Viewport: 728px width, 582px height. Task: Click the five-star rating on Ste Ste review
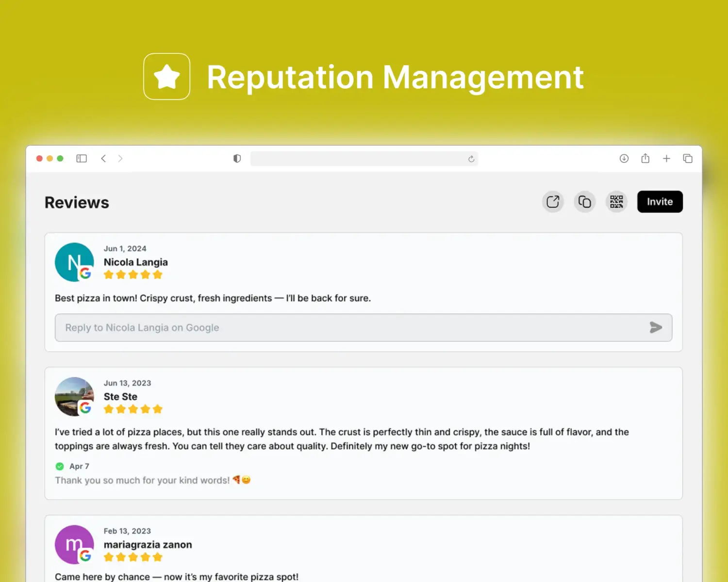click(133, 409)
